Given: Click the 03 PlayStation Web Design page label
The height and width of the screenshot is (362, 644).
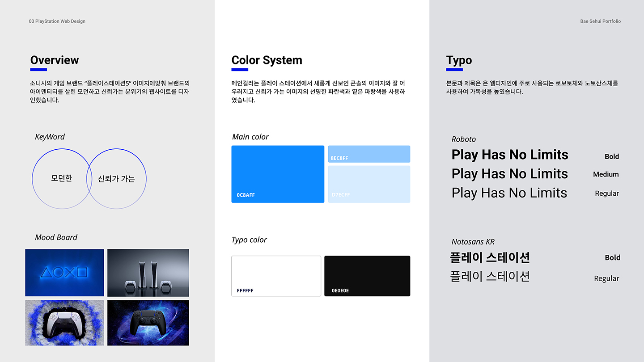Looking at the screenshot, I should (57, 21).
